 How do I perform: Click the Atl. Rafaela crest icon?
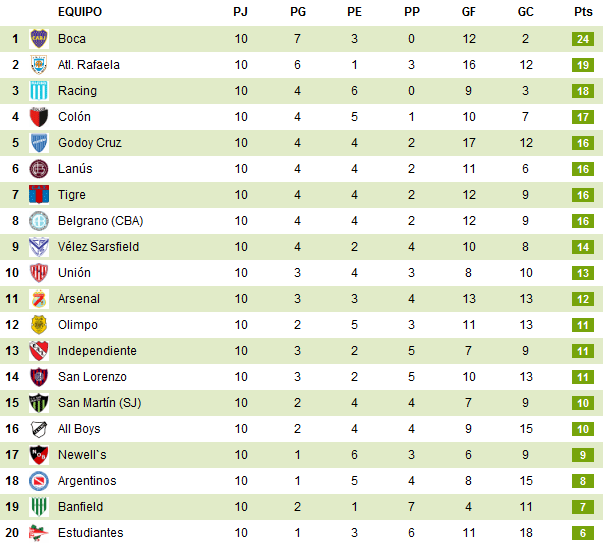click(x=39, y=65)
